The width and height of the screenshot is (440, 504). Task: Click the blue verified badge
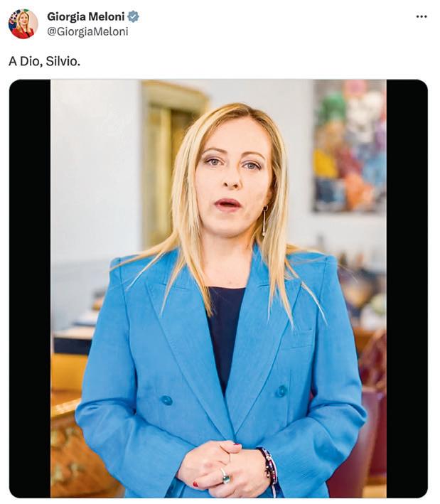pos(134,16)
